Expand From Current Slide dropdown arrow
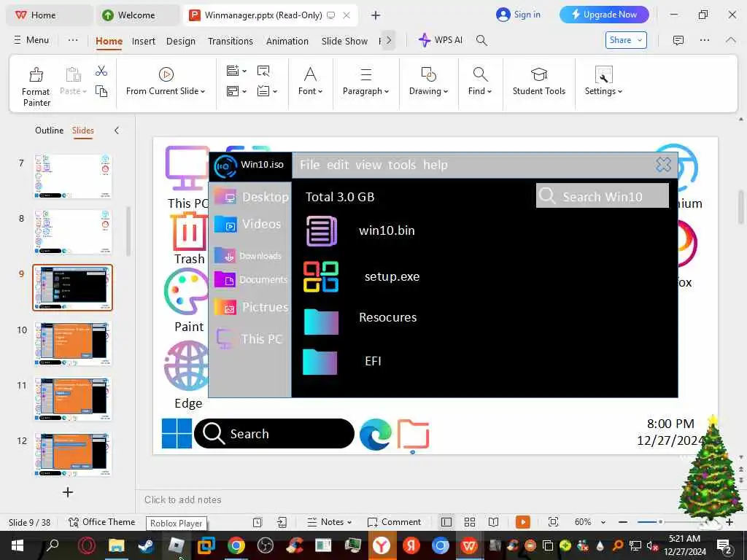747x560 pixels. coord(203,91)
